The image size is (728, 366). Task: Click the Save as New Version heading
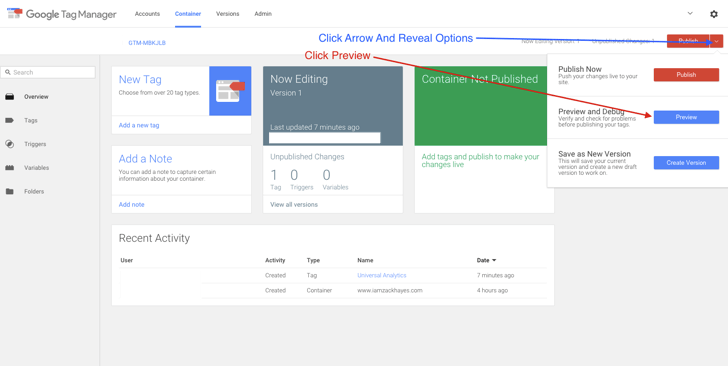pyautogui.click(x=594, y=154)
